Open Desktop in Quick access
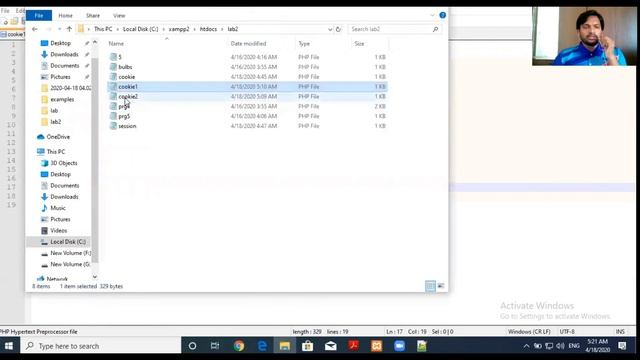640x360 pixels. [x=60, y=43]
